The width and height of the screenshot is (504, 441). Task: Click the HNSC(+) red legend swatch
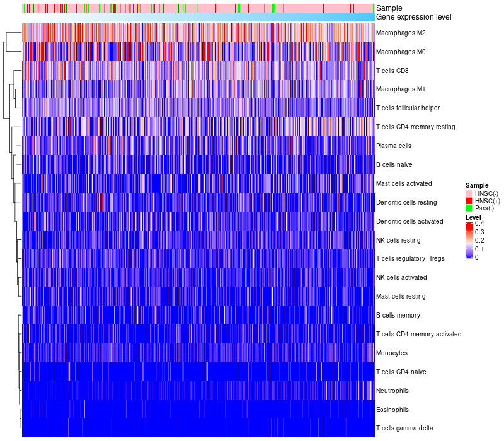[469, 201]
